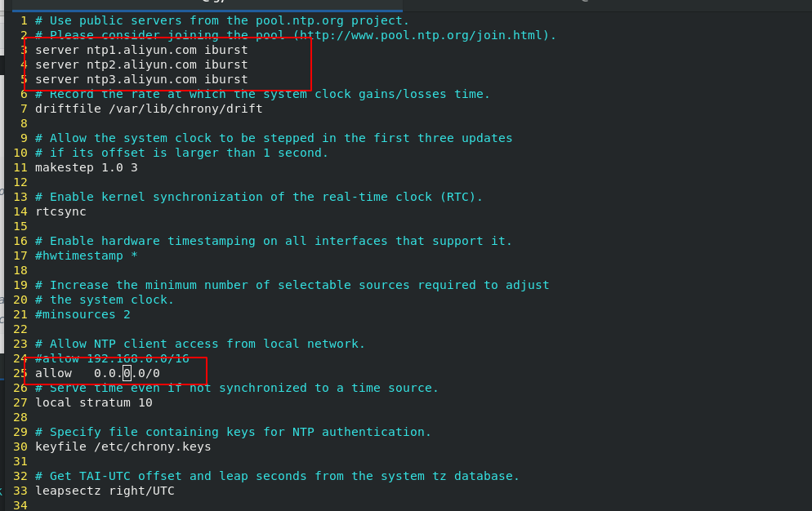Place cursor on ntp2.aliyun.com server entry

click(x=141, y=64)
